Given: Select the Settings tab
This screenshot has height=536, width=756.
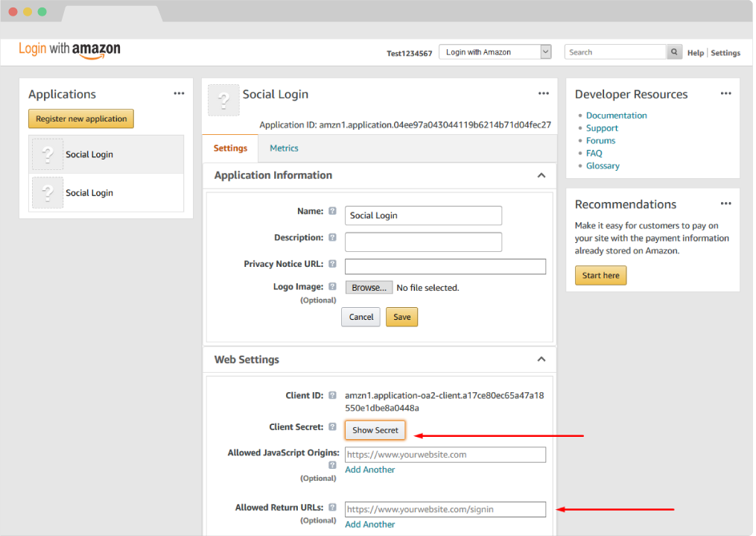Looking at the screenshot, I should (x=230, y=148).
